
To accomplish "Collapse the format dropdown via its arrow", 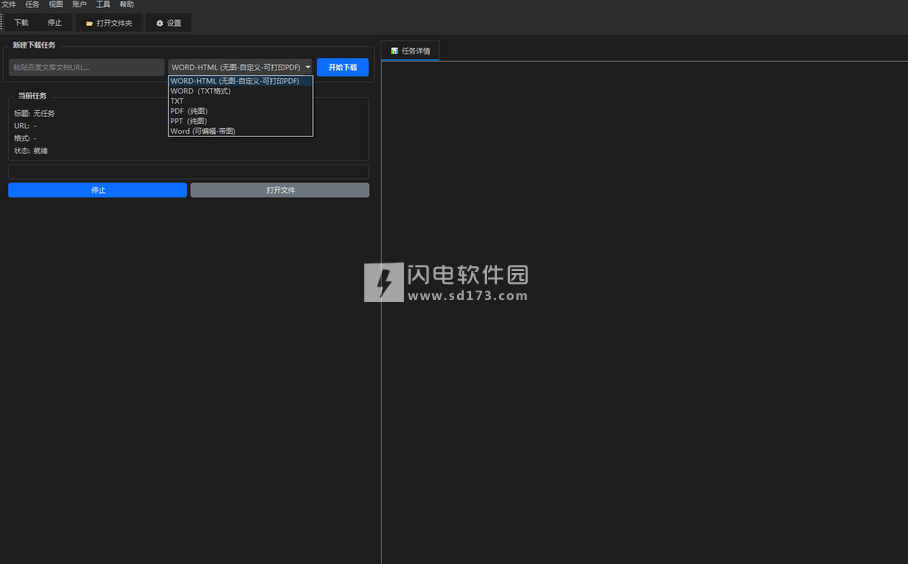I will (308, 67).
